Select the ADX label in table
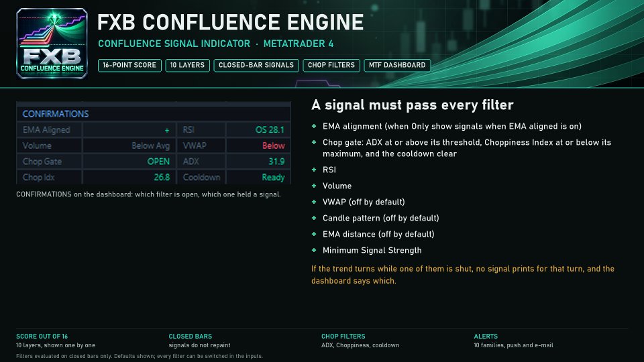Viewport: 644px width, 362px height. [191, 162]
